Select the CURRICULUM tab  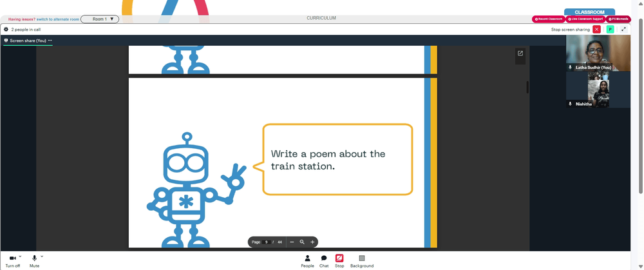click(x=321, y=18)
